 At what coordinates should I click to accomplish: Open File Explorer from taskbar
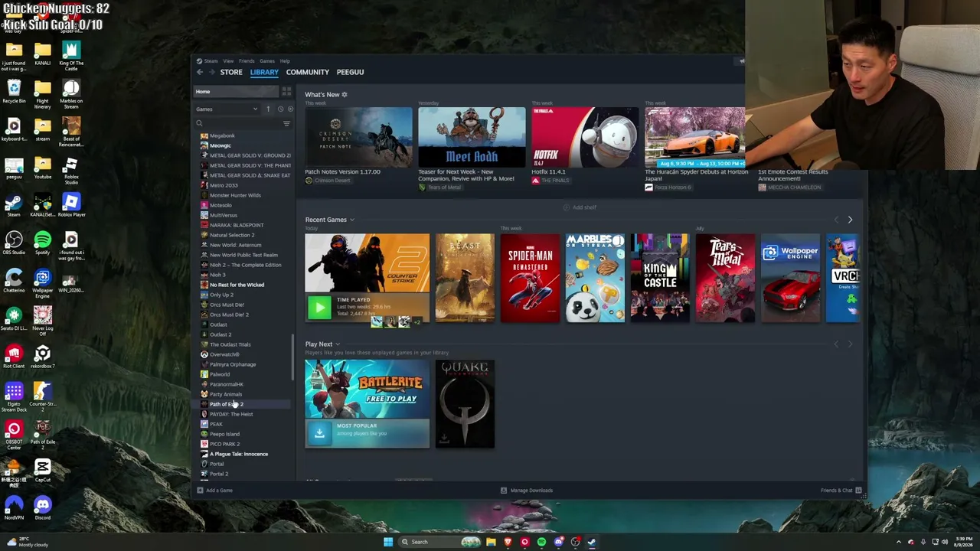491,542
